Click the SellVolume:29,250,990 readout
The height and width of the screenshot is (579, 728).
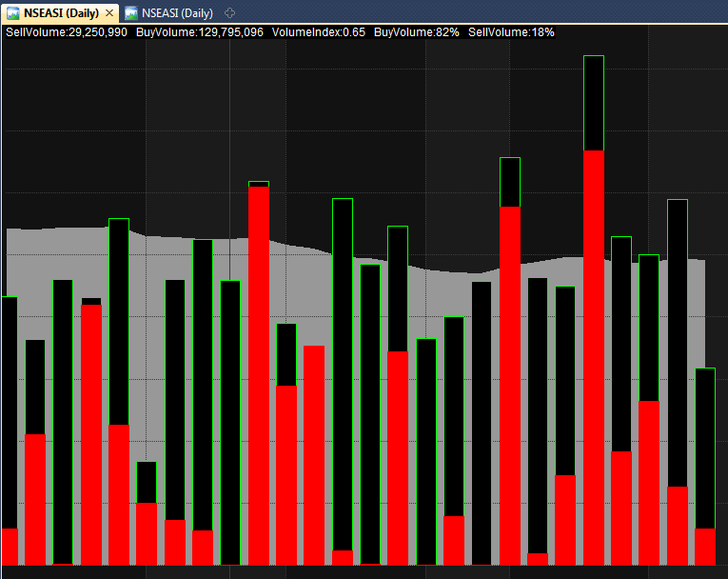[x=67, y=32]
